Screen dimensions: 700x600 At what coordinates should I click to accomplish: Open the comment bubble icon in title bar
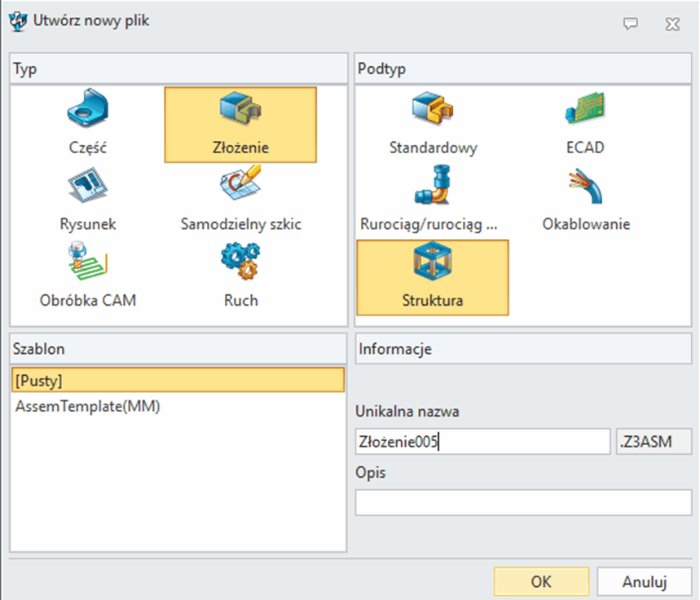(x=630, y=24)
